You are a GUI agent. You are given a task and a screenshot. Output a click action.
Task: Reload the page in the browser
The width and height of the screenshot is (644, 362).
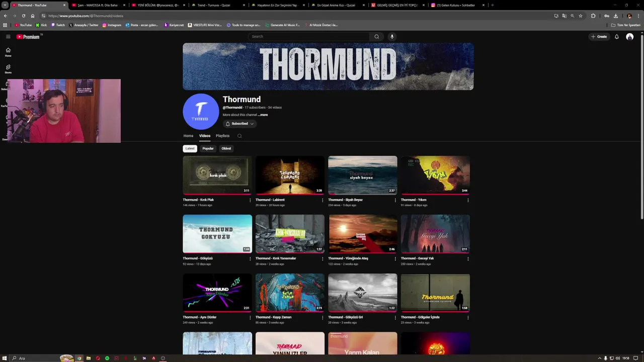(23, 16)
